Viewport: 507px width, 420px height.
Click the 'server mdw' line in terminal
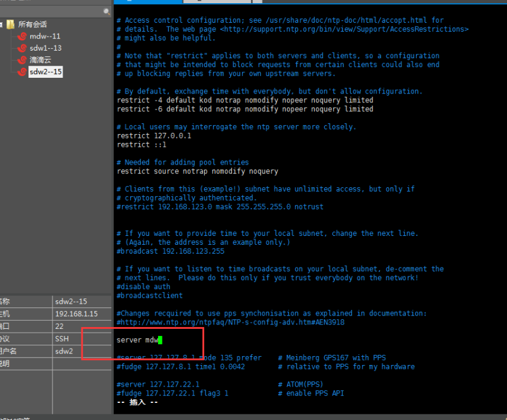[137, 340]
